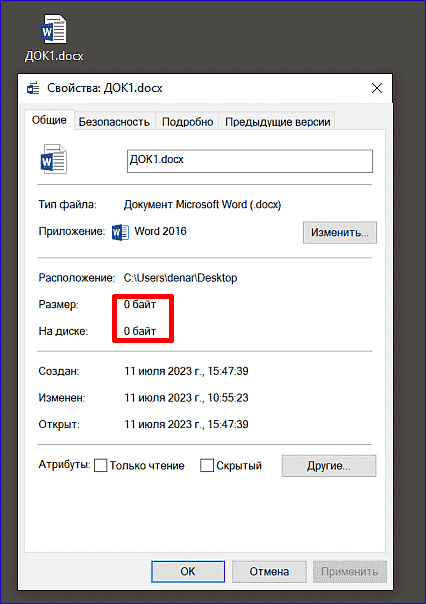This screenshot has height=604, width=426.
Task: Enable the Скрытый attribute checkbox
Action: pos(207,465)
